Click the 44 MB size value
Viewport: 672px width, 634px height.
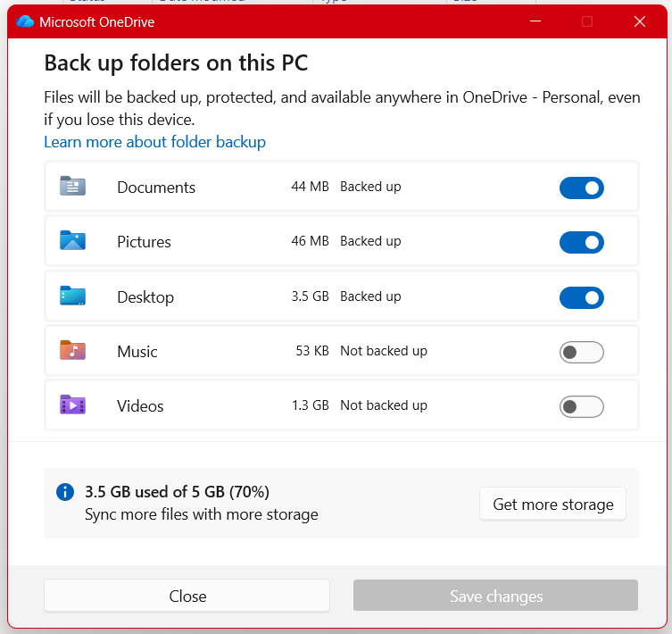(x=310, y=187)
